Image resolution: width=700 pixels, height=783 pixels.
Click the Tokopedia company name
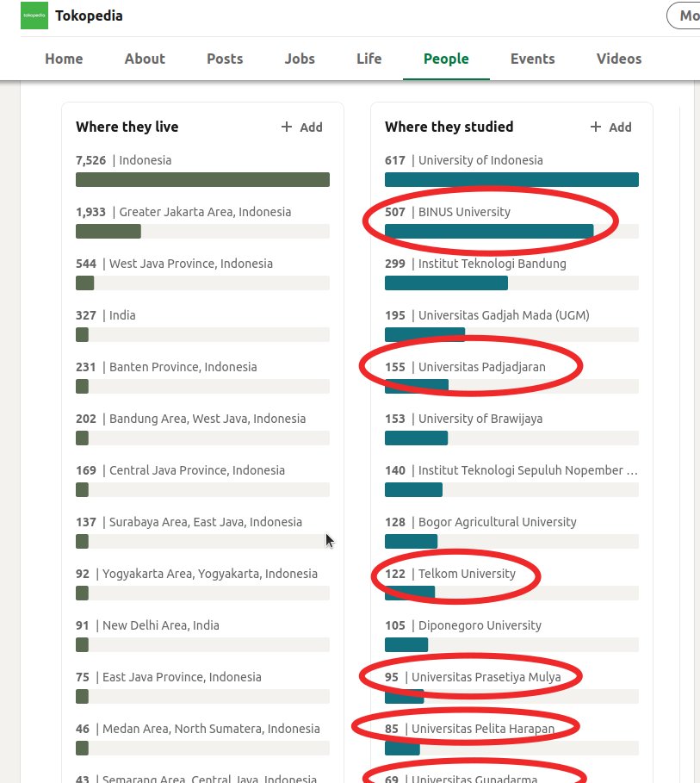[x=89, y=16]
